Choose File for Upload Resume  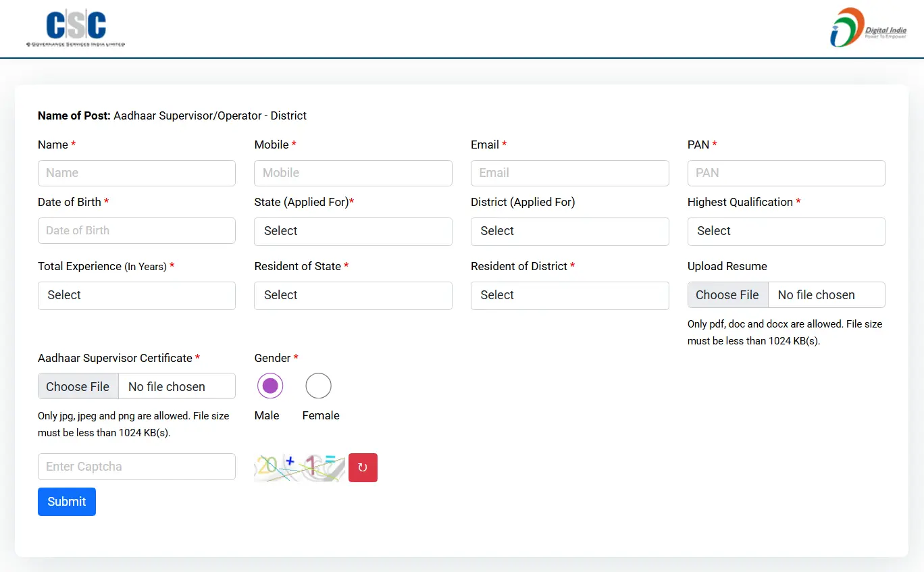(x=727, y=295)
